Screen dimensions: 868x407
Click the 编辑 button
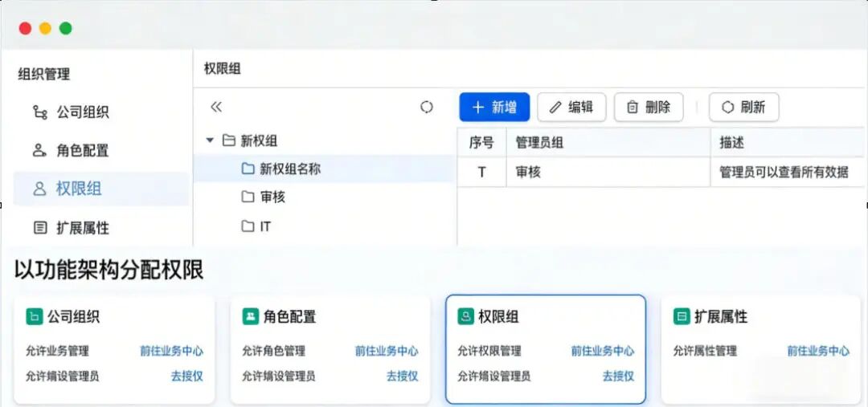(x=571, y=108)
